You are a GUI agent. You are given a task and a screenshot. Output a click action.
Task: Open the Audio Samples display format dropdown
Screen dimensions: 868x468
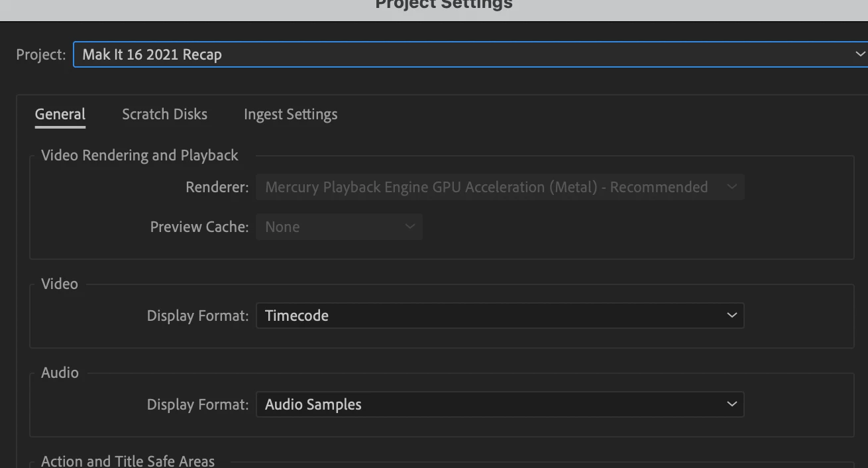tap(490, 404)
